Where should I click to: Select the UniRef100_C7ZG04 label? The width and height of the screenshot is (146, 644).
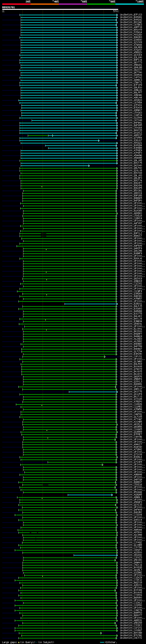coord(131,515)
